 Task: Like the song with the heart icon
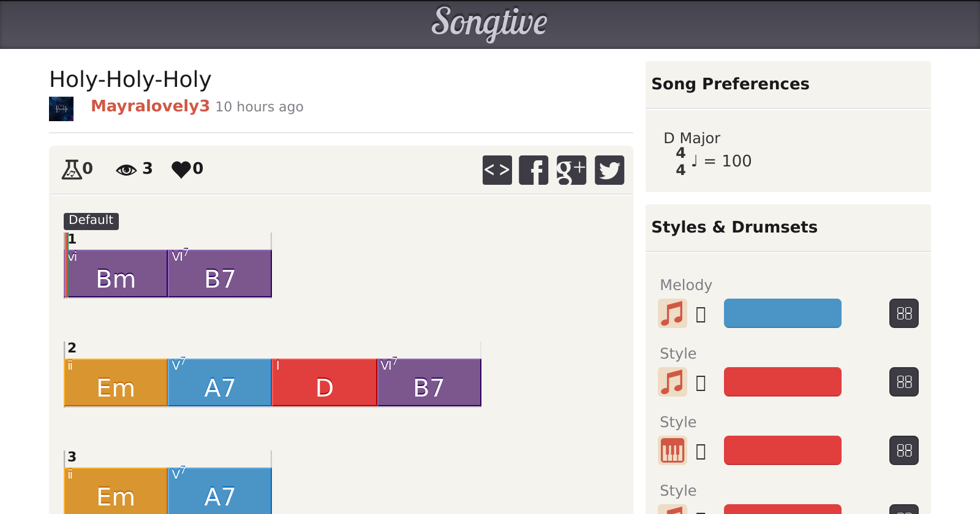(181, 169)
